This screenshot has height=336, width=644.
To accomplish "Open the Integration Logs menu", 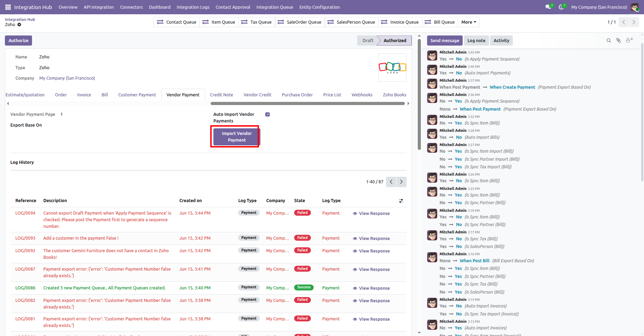I will 193,7.
